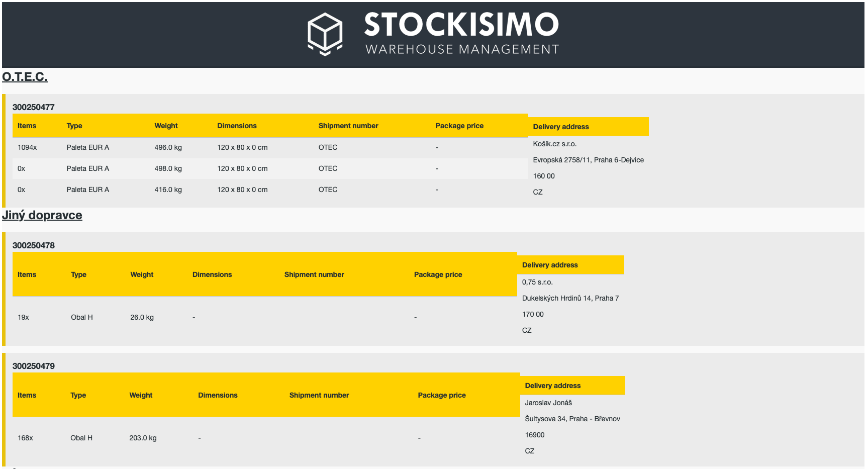Click the Jaroslav Jonáš recipient name
Image resolution: width=868 pixels, height=469 pixels.
tap(548, 403)
